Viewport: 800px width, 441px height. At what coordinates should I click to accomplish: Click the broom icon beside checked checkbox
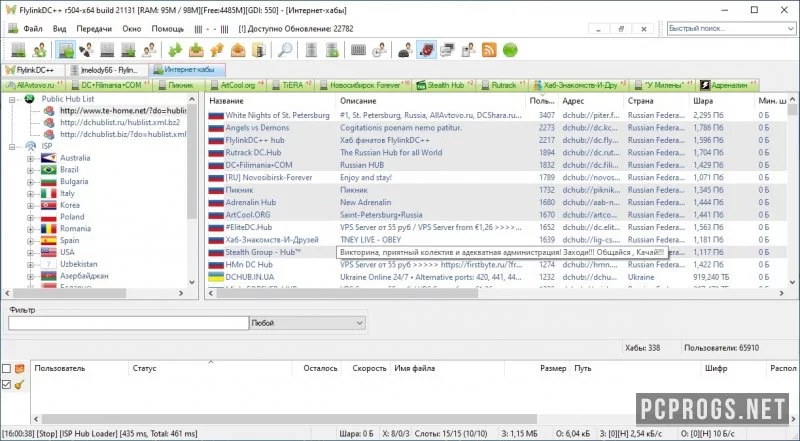[x=19, y=385]
